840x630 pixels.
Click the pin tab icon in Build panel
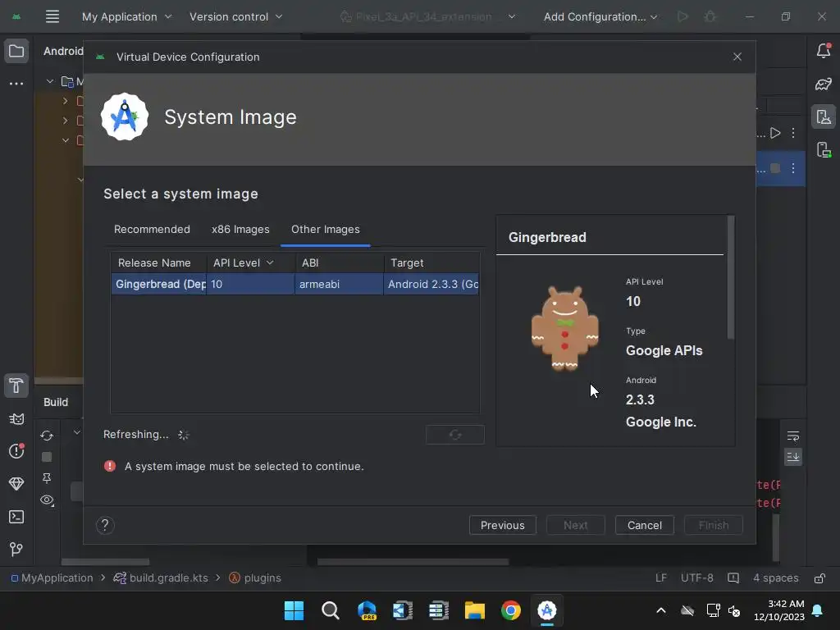coord(47,478)
